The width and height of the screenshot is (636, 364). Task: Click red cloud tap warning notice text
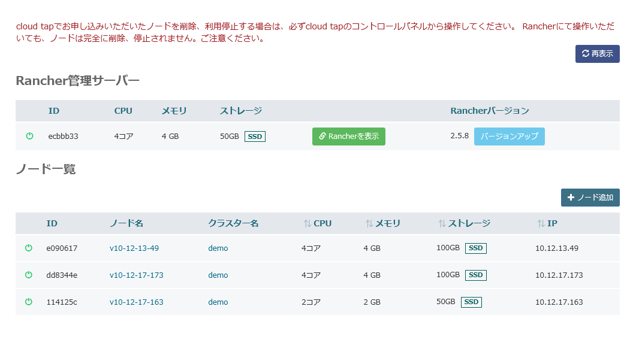[315, 32]
